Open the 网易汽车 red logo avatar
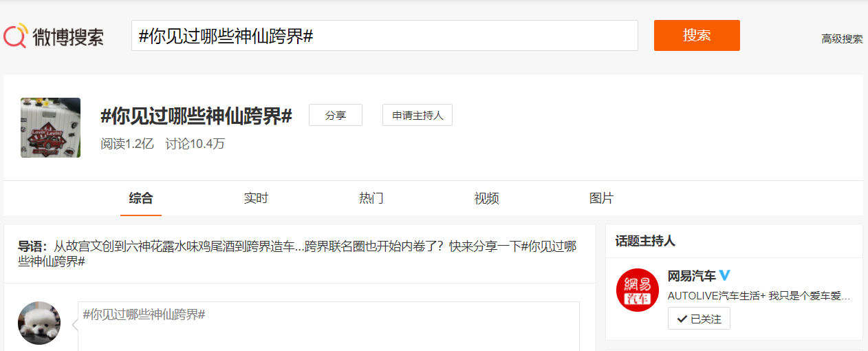The height and width of the screenshot is (351, 868). point(637,290)
